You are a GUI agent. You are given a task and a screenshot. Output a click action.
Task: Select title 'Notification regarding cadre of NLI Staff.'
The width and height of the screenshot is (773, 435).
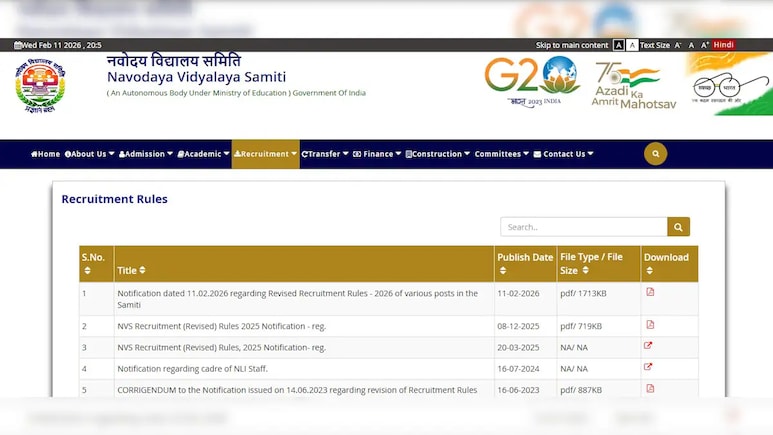click(192, 368)
